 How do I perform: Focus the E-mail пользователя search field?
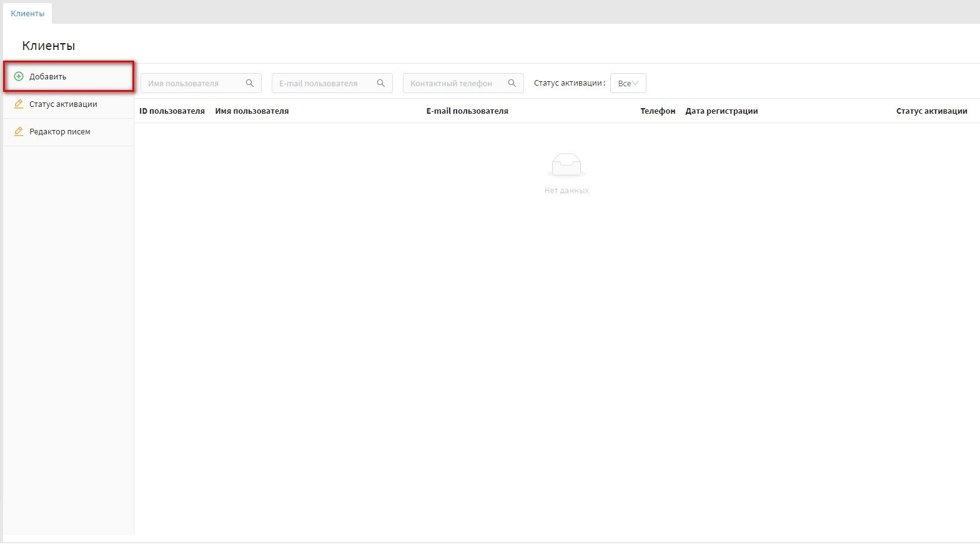325,83
